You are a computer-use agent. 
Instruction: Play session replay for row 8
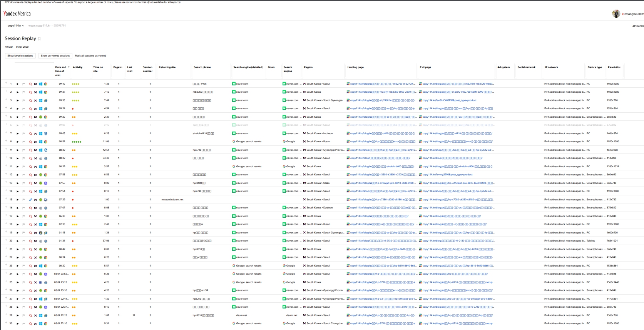tap(17, 142)
